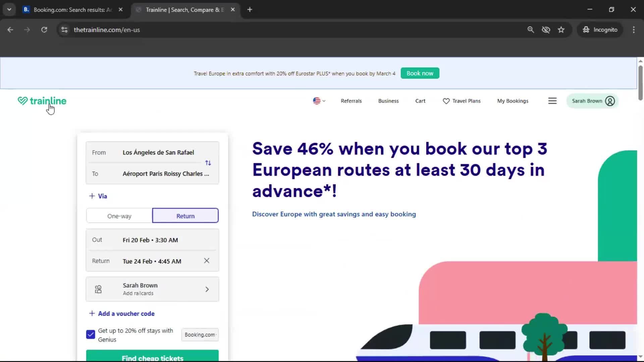Click the passengers icon next to Sarah Brown
Screen dimensions: 644x362
[98, 289]
